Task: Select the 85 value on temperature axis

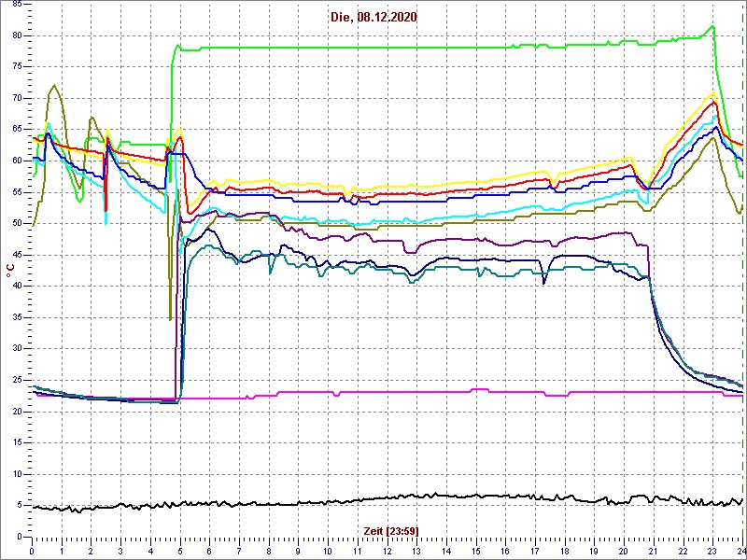Action: click(x=17, y=5)
